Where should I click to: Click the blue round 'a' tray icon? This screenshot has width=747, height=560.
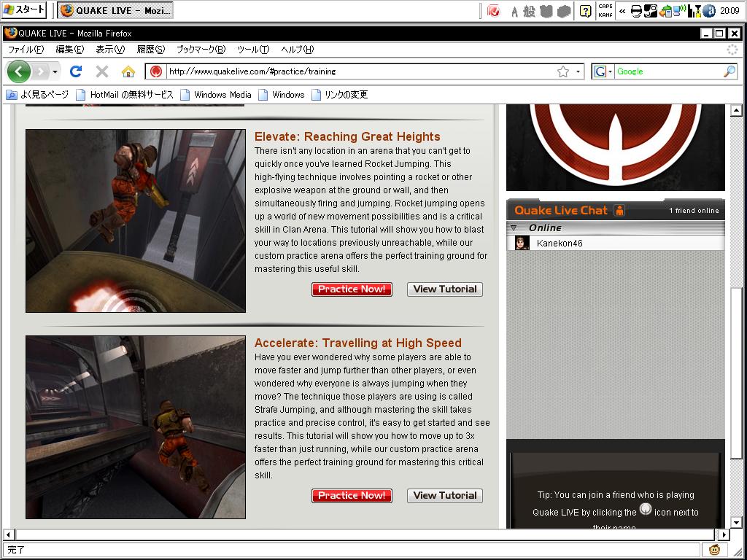tap(709, 11)
